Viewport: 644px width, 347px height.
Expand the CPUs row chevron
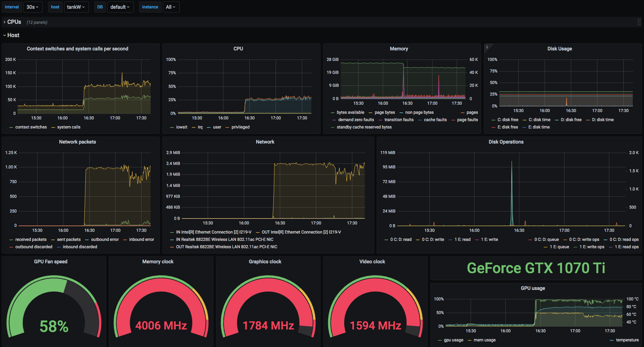[x=5, y=22]
